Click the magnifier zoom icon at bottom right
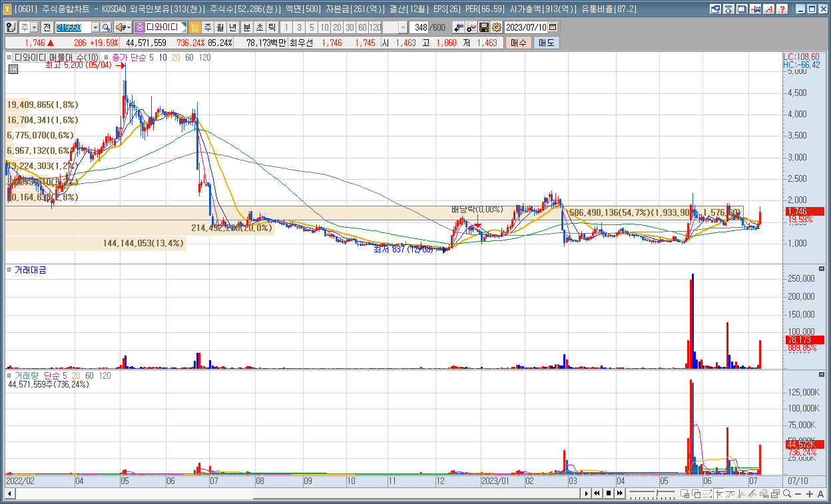This screenshot has width=831, height=504. tap(787, 493)
